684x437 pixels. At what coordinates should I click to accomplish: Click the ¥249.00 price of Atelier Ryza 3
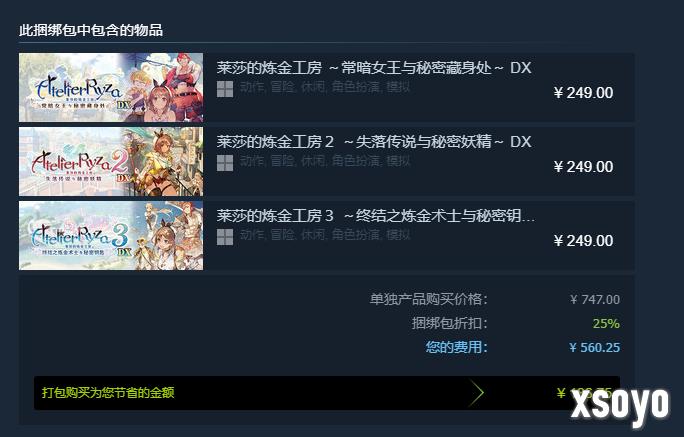click(583, 240)
